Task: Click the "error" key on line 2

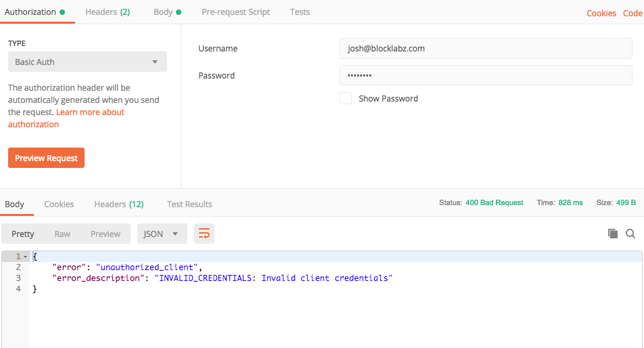Action: tap(69, 267)
